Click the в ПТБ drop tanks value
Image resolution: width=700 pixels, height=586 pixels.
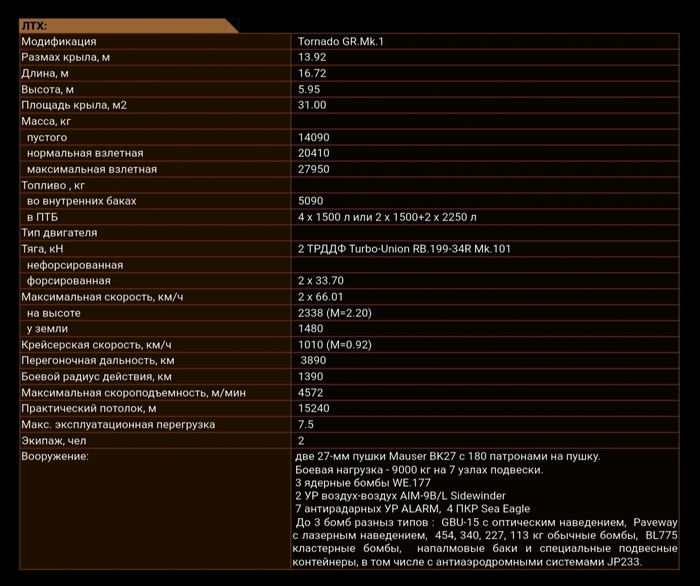(387, 217)
